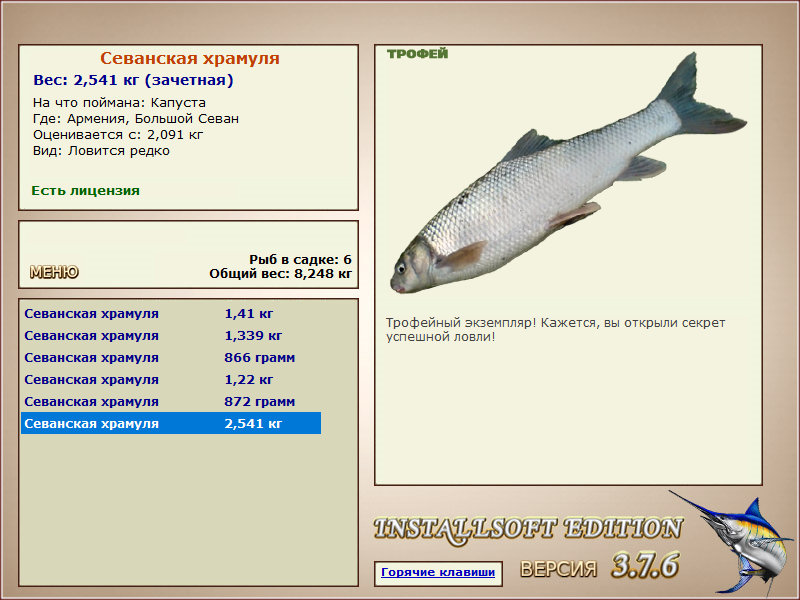Image resolution: width=800 pixels, height=600 pixels.
Task: Select the 866 грамм Севанская храмуля row
Action: point(171,358)
